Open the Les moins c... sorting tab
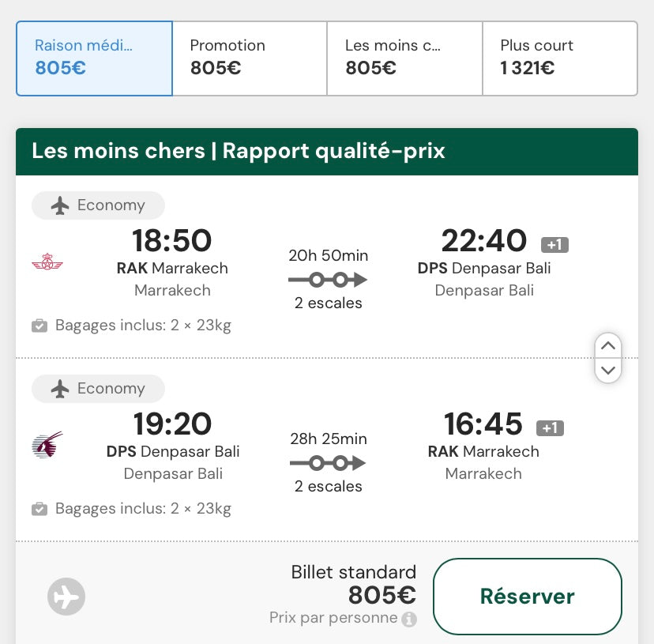Viewport: 654px width, 644px height. (404, 58)
